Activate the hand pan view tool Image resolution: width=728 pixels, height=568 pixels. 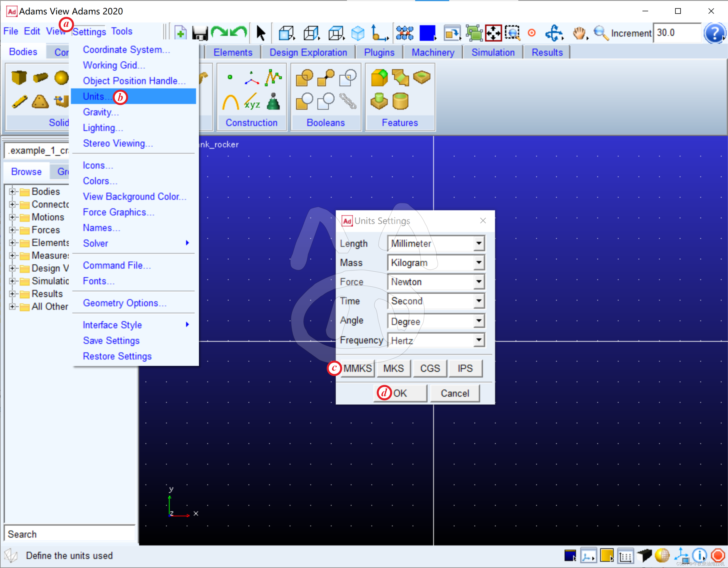[x=579, y=33]
